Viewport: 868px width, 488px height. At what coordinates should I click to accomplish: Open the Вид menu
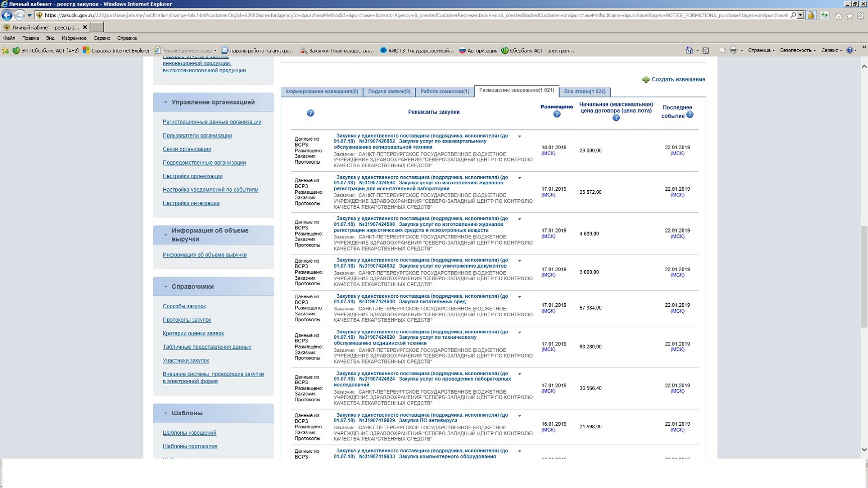pyautogui.click(x=50, y=38)
